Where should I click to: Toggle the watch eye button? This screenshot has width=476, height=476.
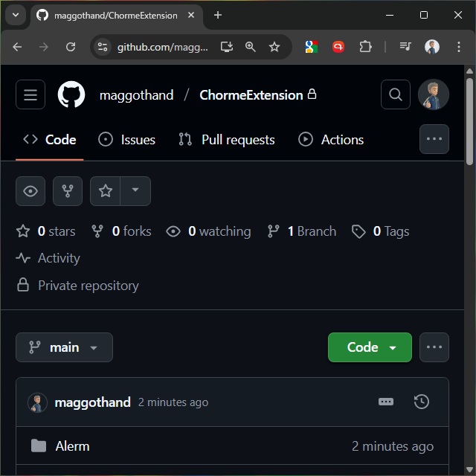tap(30, 191)
